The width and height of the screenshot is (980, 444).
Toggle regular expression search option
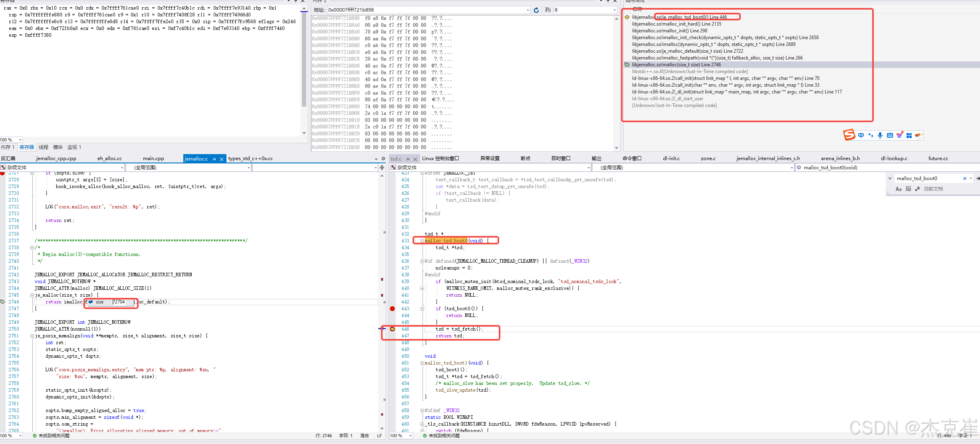tap(918, 189)
